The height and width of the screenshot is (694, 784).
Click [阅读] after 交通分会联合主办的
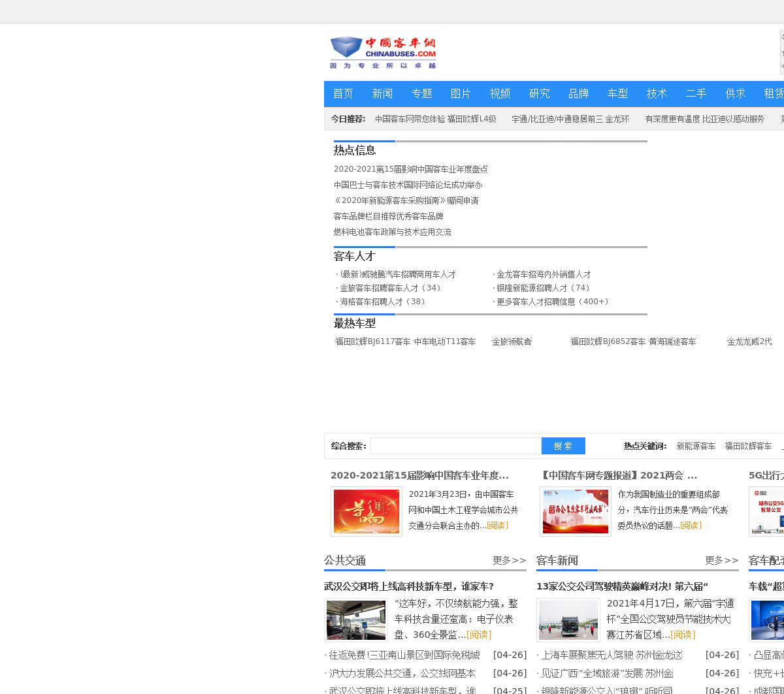497,526
